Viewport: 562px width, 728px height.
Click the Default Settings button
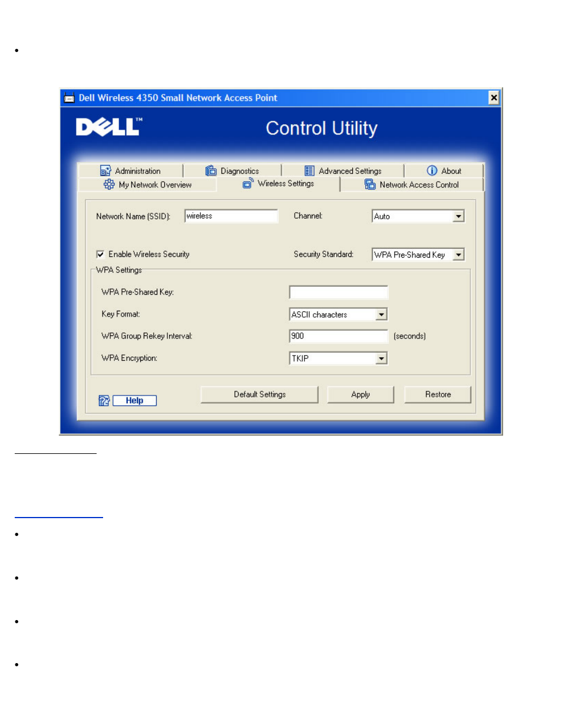259,394
